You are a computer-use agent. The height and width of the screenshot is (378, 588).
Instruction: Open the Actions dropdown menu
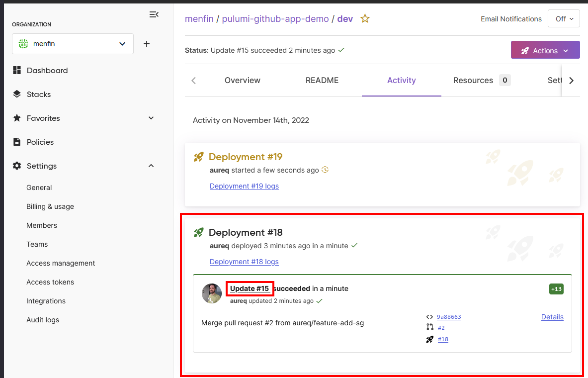(545, 50)
